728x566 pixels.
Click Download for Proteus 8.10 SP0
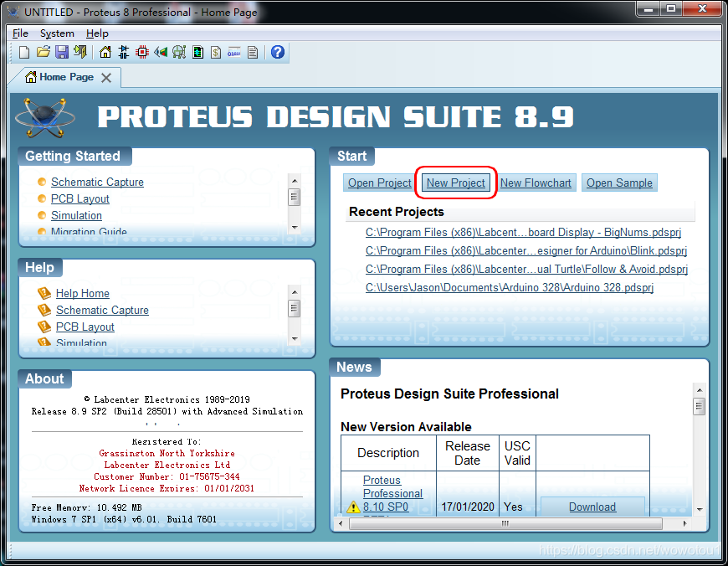tap(592, 507)
